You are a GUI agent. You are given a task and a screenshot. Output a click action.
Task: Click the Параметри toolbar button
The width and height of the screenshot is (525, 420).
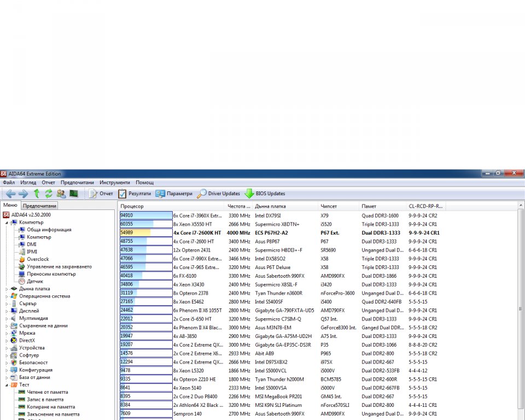tap(174, 194)
